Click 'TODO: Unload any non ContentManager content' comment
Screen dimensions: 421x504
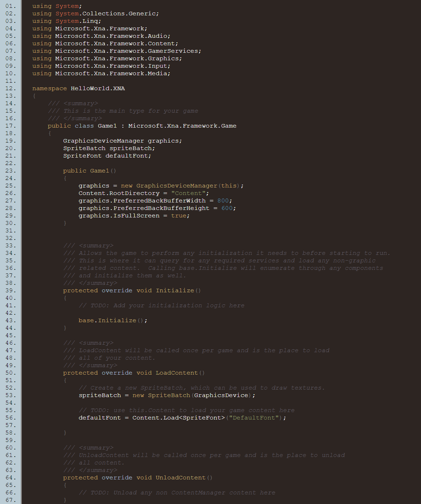click(177, 493)
